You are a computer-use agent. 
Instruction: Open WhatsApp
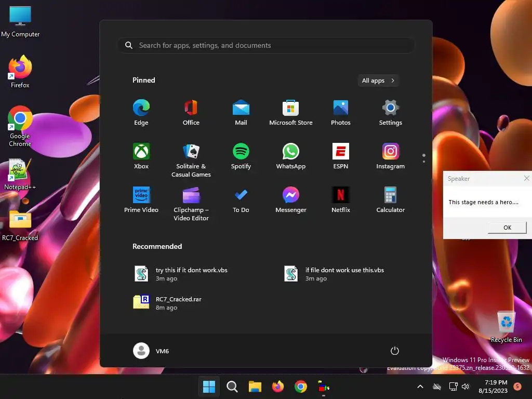(291, 156)
